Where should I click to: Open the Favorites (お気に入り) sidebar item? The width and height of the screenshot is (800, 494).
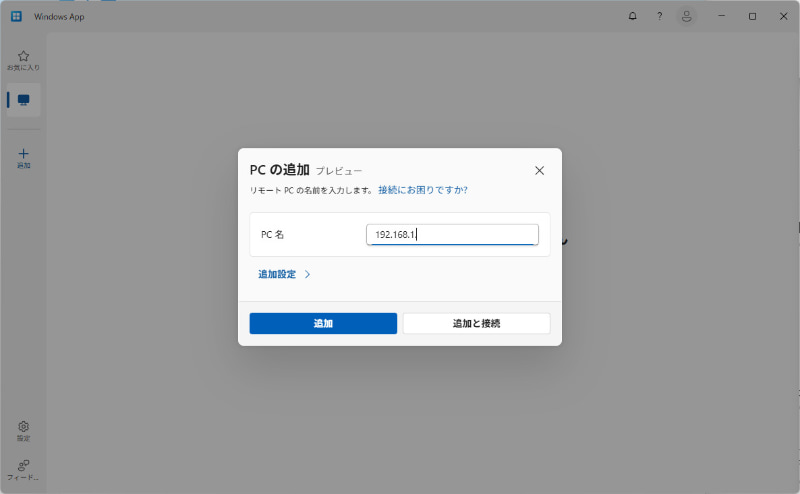(23, 60)
